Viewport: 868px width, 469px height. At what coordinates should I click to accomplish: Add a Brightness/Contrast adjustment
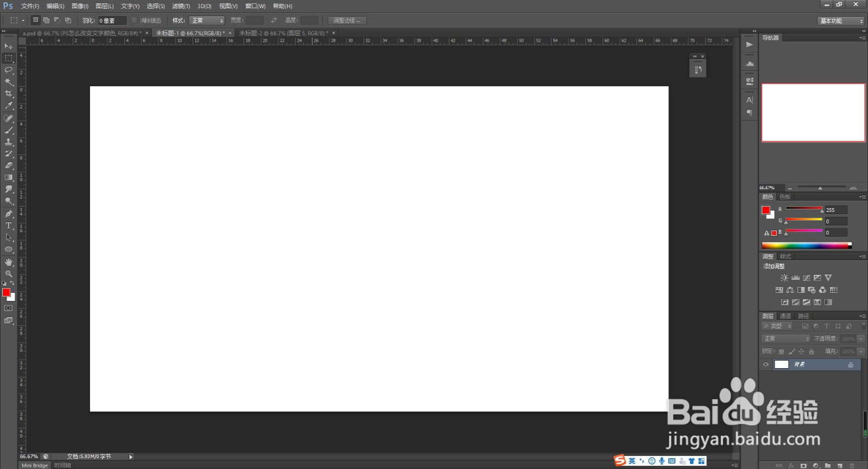[x=784, y=278]
